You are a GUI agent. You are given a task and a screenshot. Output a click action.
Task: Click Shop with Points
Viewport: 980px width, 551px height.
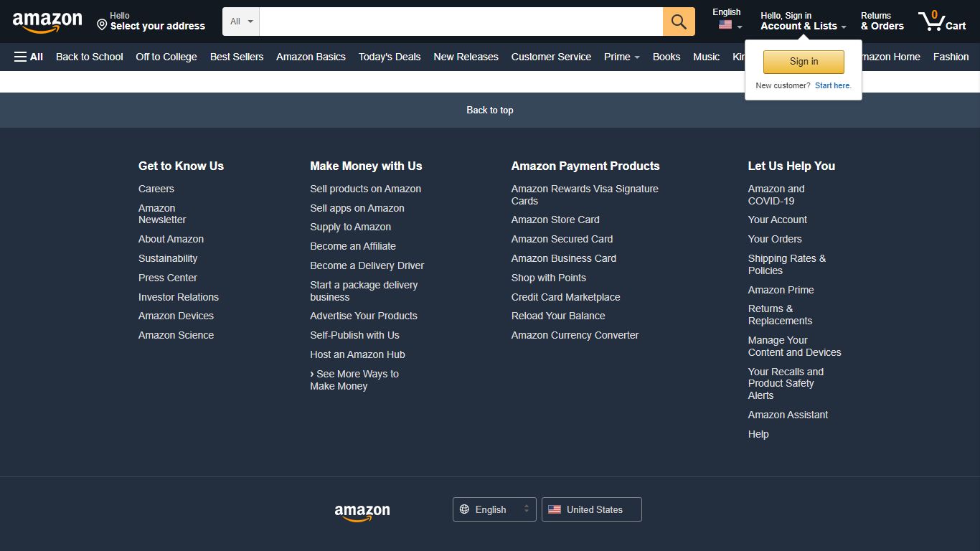[549, 278]
